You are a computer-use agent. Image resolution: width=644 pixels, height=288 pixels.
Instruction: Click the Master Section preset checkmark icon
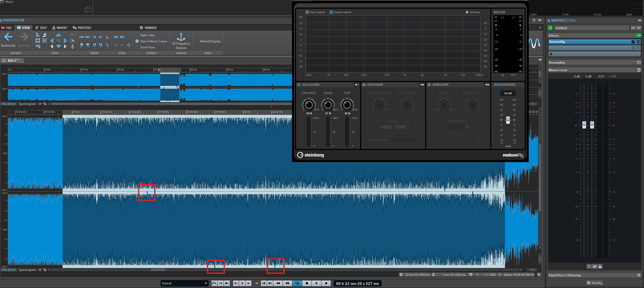coord(639,28)
